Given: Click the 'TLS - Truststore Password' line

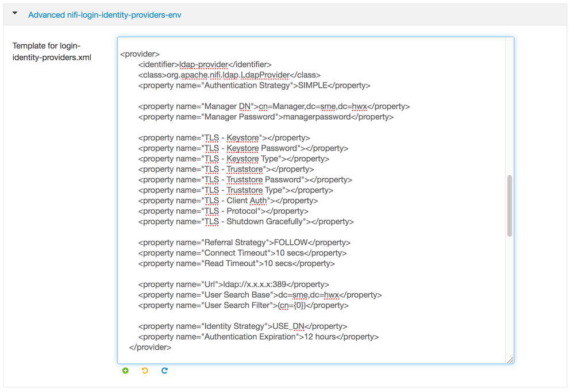Looking at the screenshot, I should [245, 180].
